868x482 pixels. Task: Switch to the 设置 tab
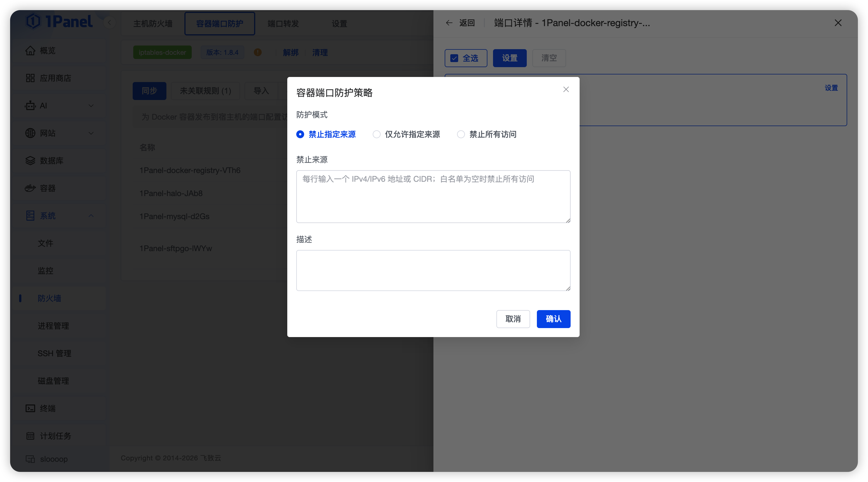click(x=339, y=24)
